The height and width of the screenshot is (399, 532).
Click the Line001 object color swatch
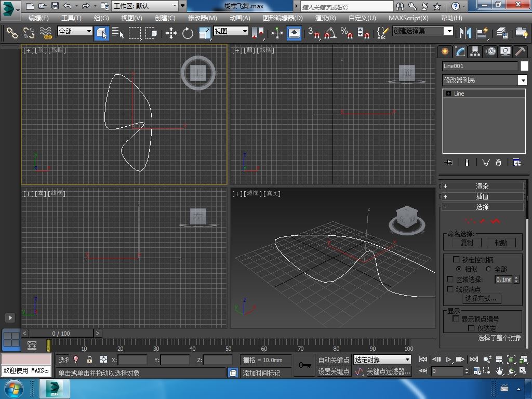524,66
